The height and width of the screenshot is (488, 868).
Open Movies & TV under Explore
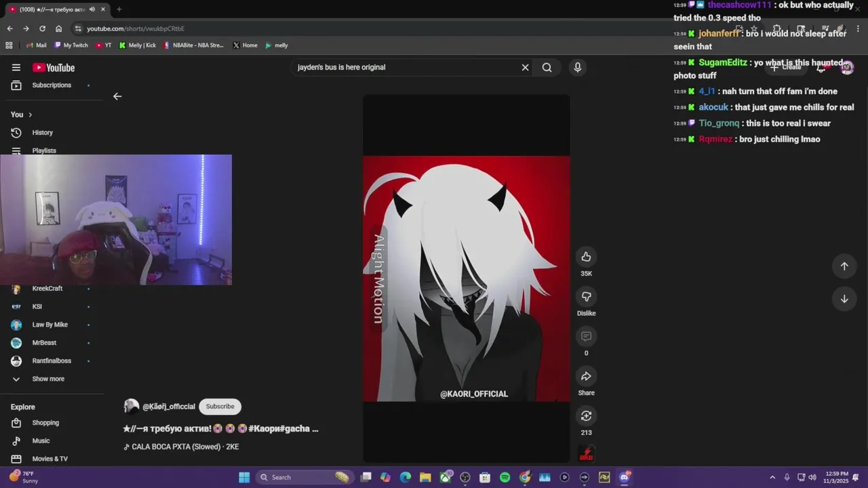coord(52,459)
